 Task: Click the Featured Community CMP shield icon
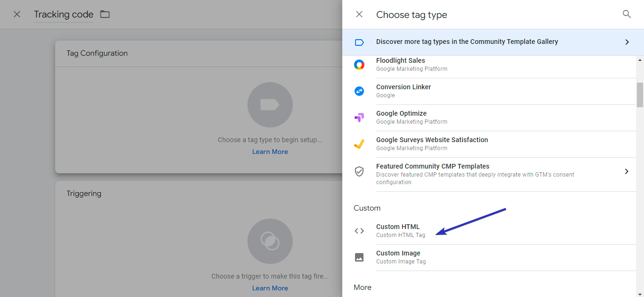click(x=359, y=171)
